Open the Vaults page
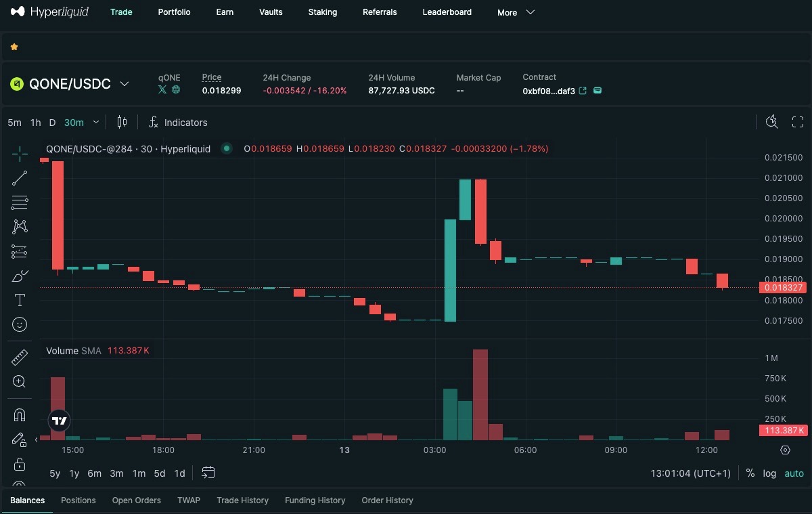812x514 pixels. point(271,12)
